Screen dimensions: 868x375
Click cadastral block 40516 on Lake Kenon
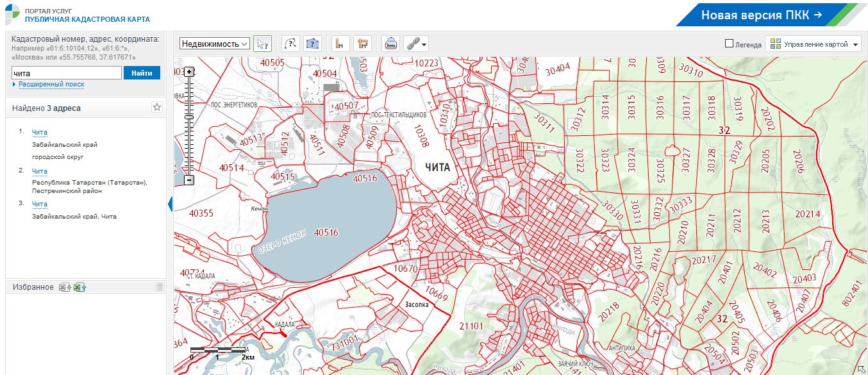tap(326, 232)
